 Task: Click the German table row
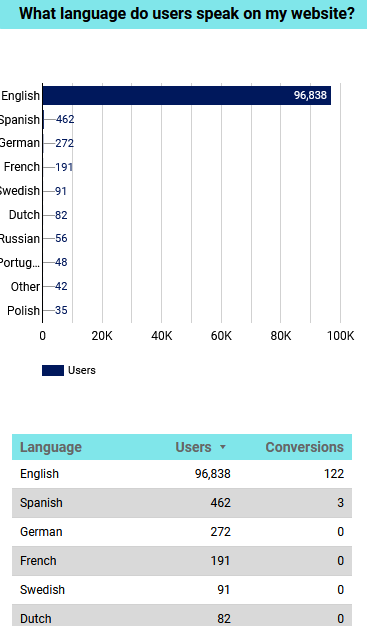[x=182, y=532]
